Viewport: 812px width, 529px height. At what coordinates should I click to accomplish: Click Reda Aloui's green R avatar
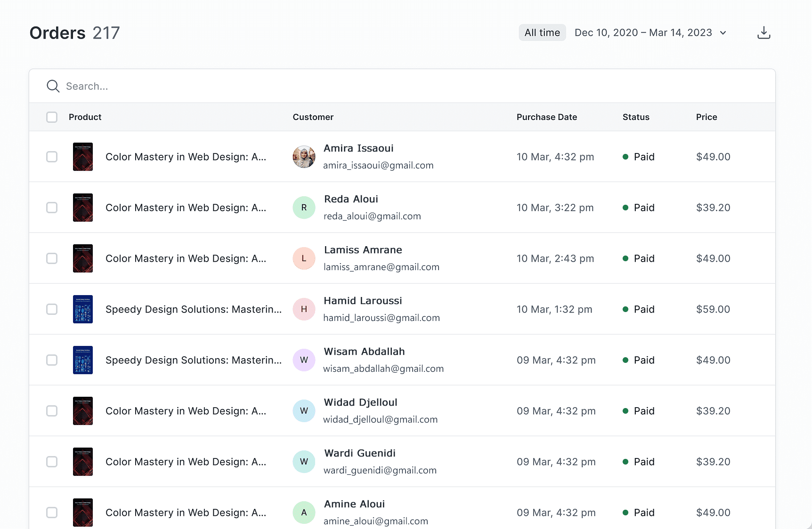coord(304,208)
